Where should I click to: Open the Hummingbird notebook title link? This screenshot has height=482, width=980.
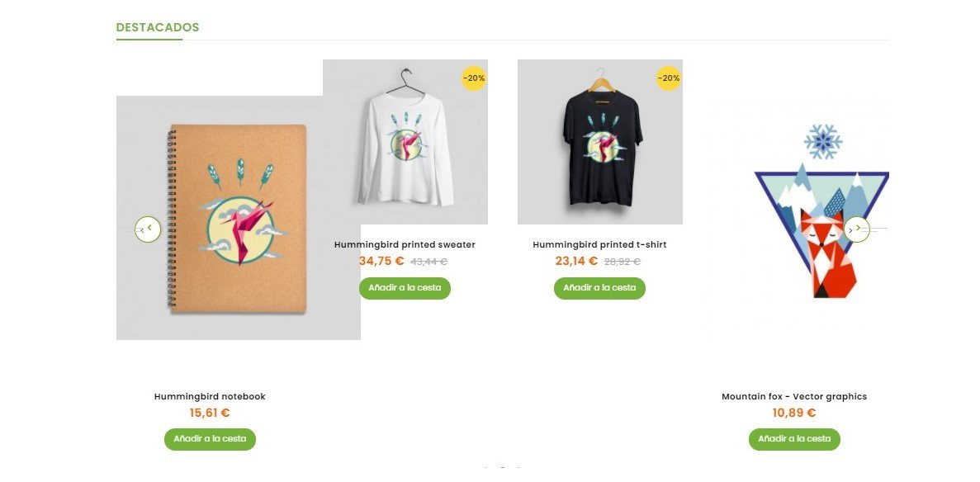[x=210, y=396]
